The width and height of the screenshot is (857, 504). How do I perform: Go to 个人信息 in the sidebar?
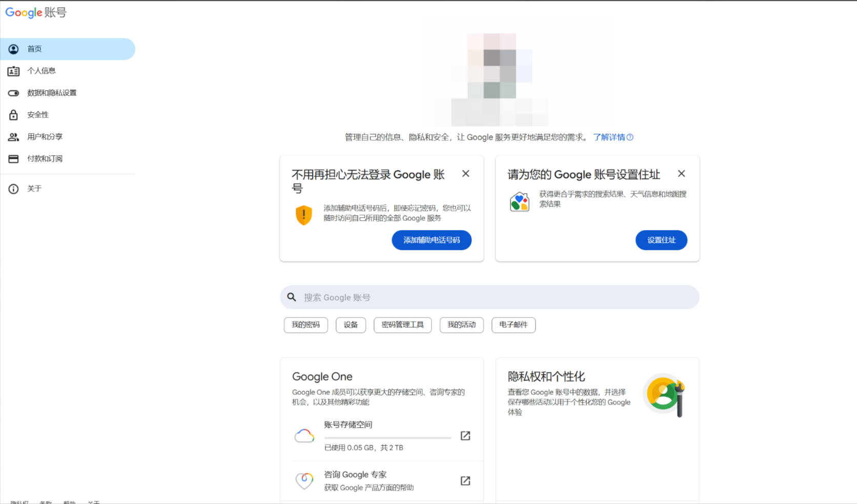68,71
